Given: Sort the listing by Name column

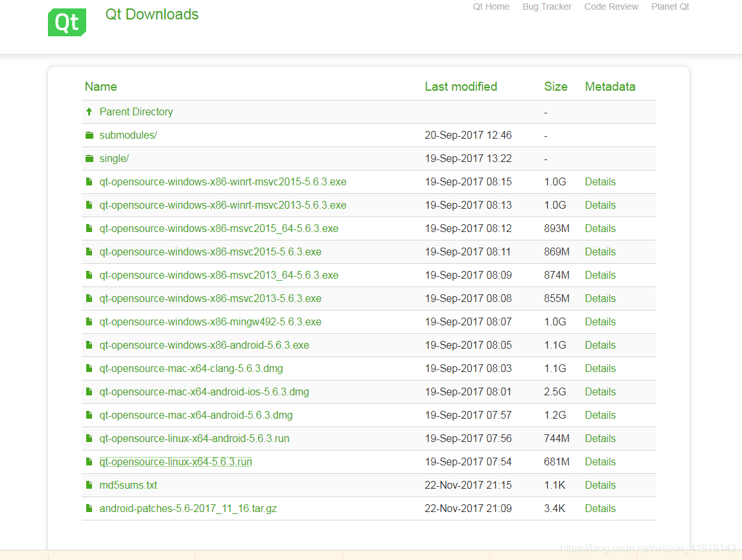Looking at the screenshot, I should pyautogui.click(x=101, y=87).
